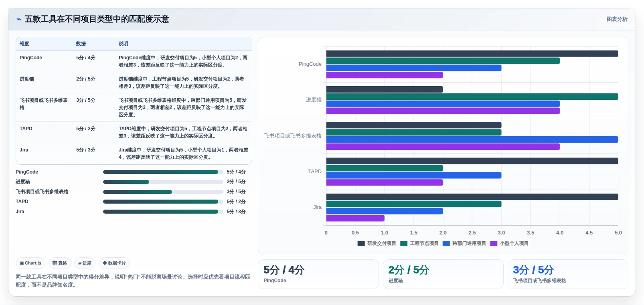The image size is (644, 305).
Task: Click PingCode's dark 研发交付项目 chart bar
Action: click(472, 54)
